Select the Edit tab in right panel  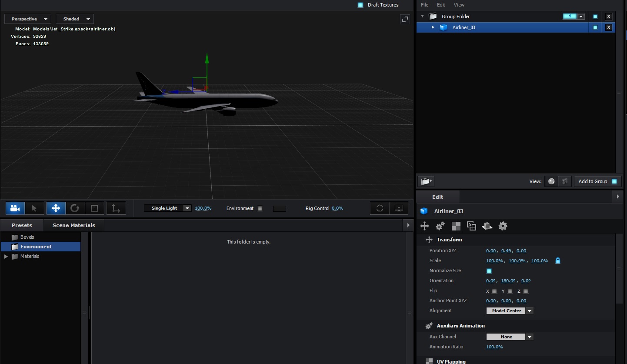pos(437,197)
